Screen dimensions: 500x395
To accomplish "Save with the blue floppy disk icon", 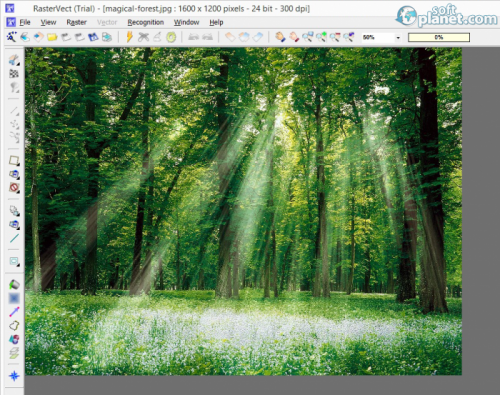I will coord(93,37).
